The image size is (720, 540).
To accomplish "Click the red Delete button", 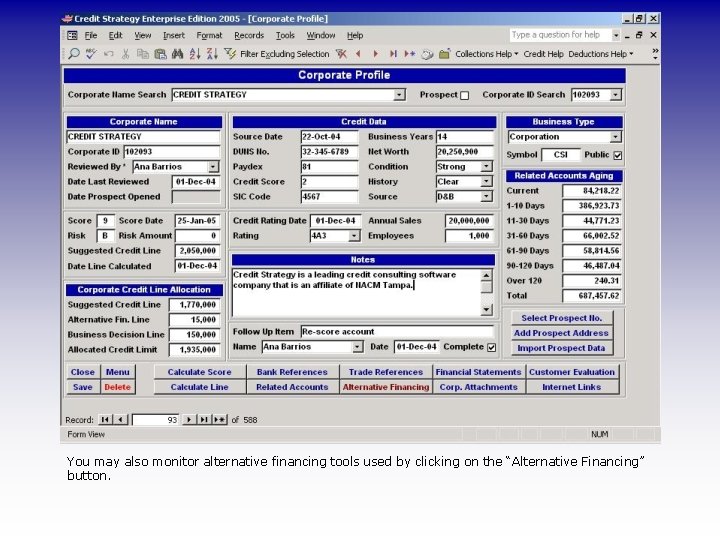I will point(118,387).
